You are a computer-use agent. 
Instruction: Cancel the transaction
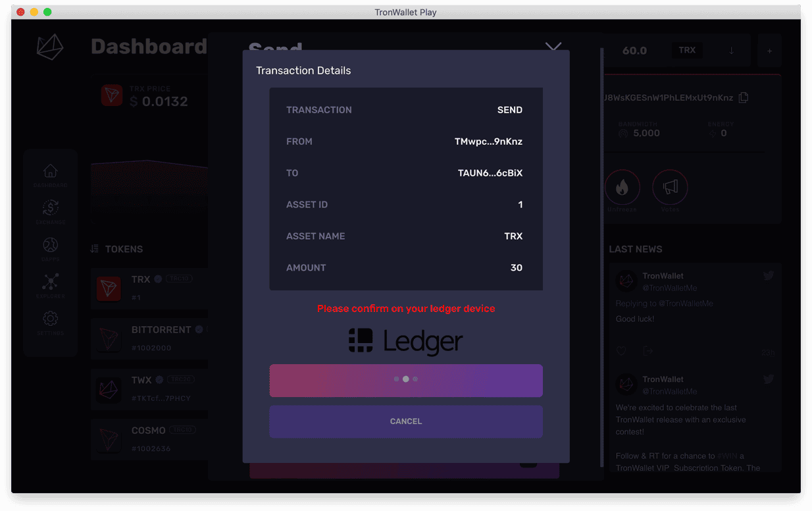[406, 421]
